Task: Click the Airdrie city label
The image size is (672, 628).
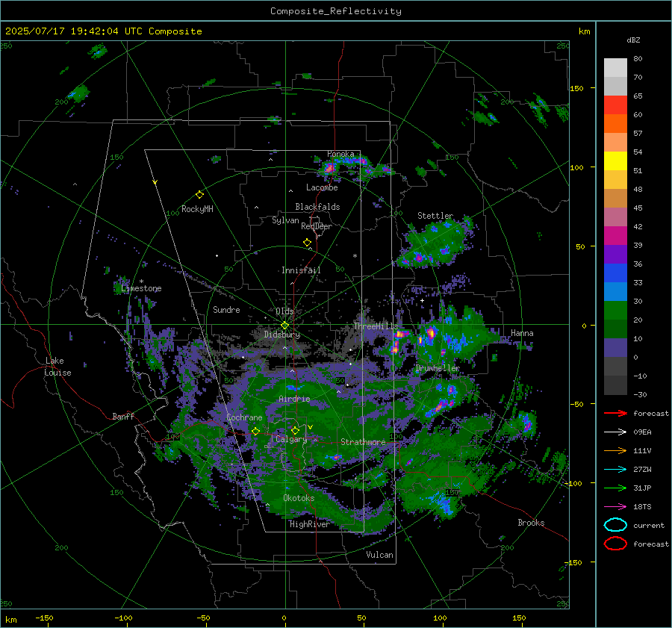Action: point(294,399)
